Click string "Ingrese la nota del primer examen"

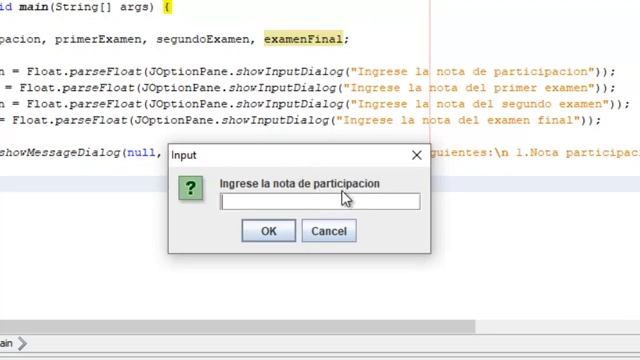(469, 88)
